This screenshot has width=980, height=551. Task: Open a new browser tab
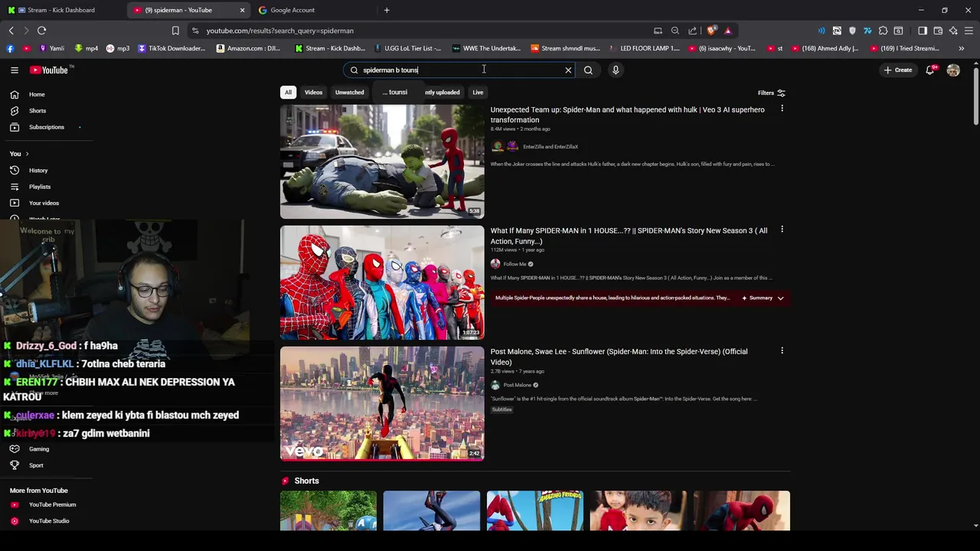[387, 10]
